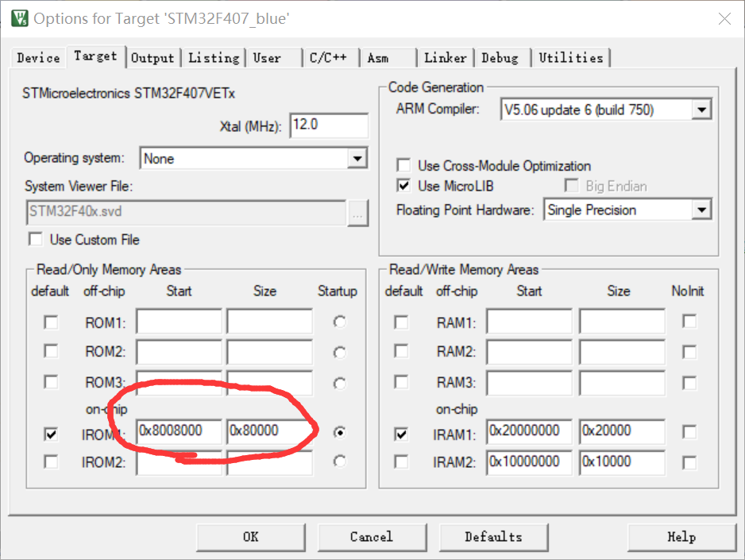
Task: Click IRAM2 Start field 0x10000000
Action: coord(529,462)
